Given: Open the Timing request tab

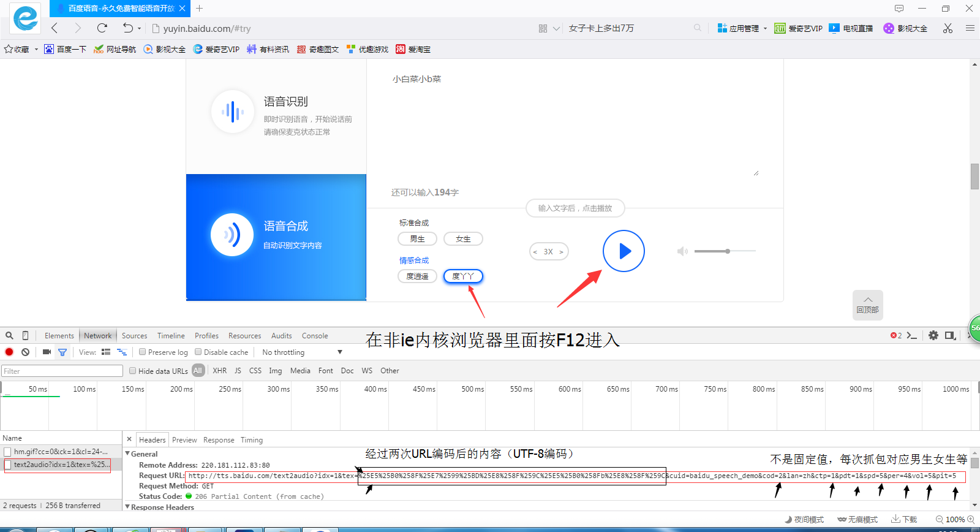Looking at the screenshot, I should [251, 439].
